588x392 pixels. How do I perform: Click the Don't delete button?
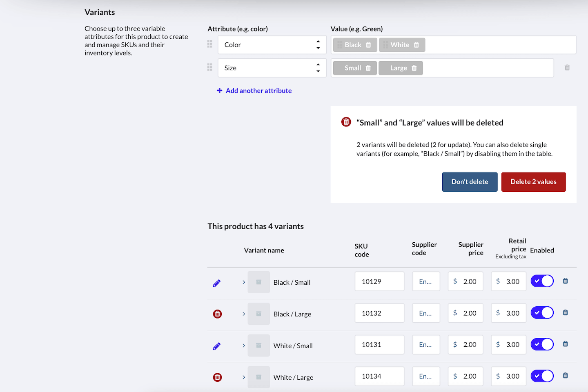pos(470,182)
